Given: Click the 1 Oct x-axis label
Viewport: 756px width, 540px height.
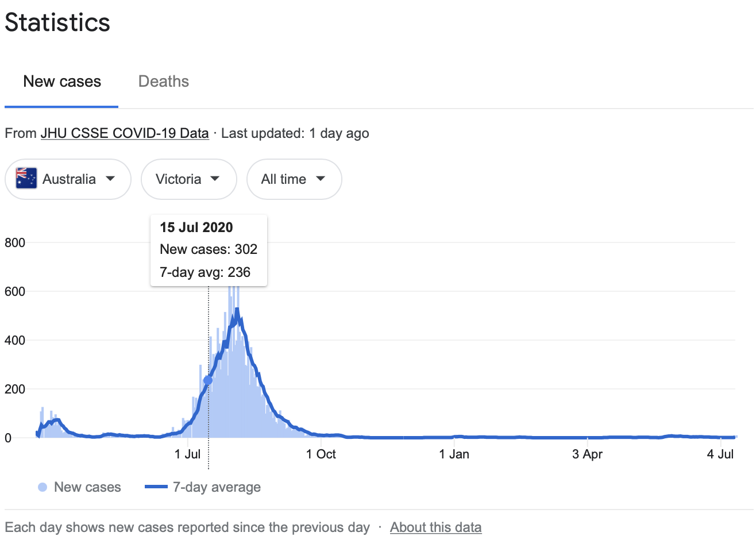Looking at the screenshot, I should click(x=321, y=454).
